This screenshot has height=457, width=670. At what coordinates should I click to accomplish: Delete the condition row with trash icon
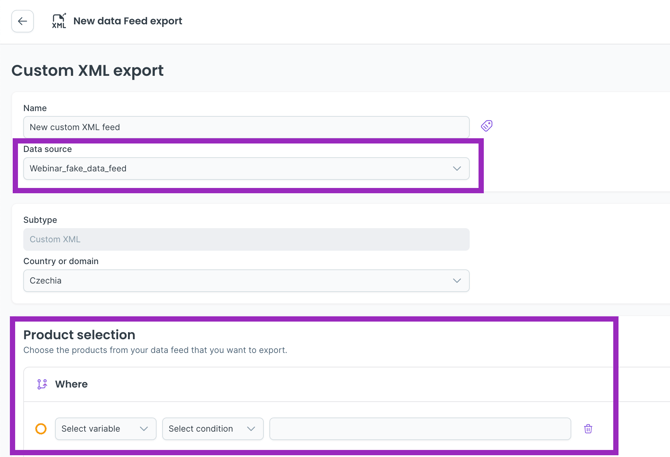pyautogui.click(x=588, y=429)
